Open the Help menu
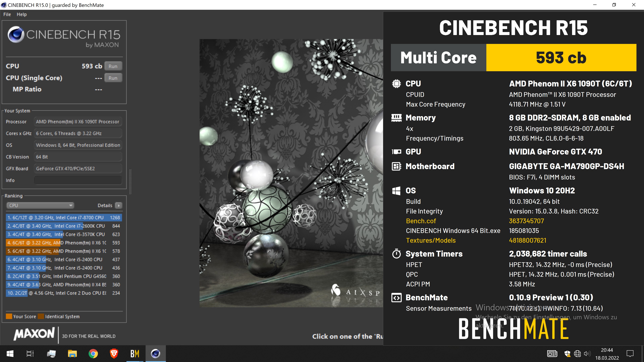Screen dimensions: 644x362 pyautogui.click(x=22, y=14)
